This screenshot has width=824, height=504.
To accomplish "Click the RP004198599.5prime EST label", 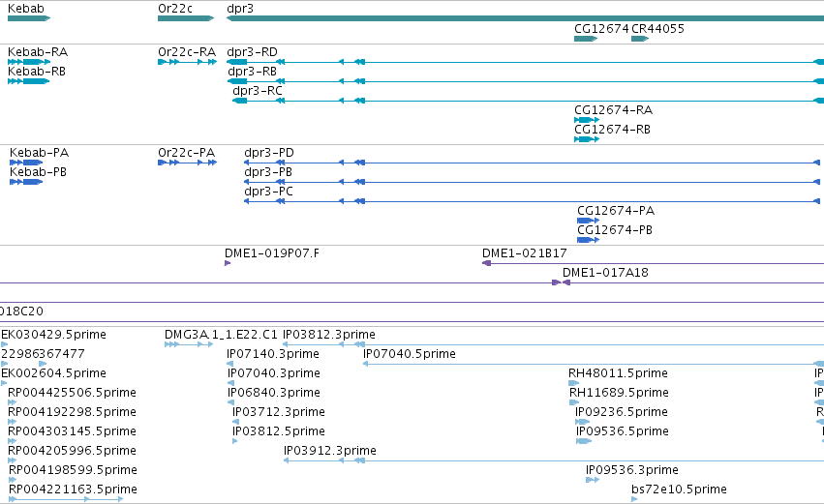I will [73, 471].
